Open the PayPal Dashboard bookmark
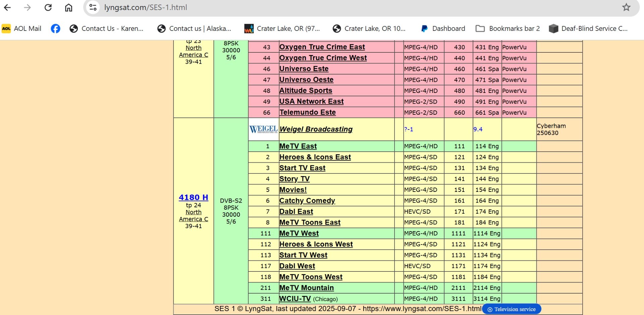 click(x=443, y=29)
